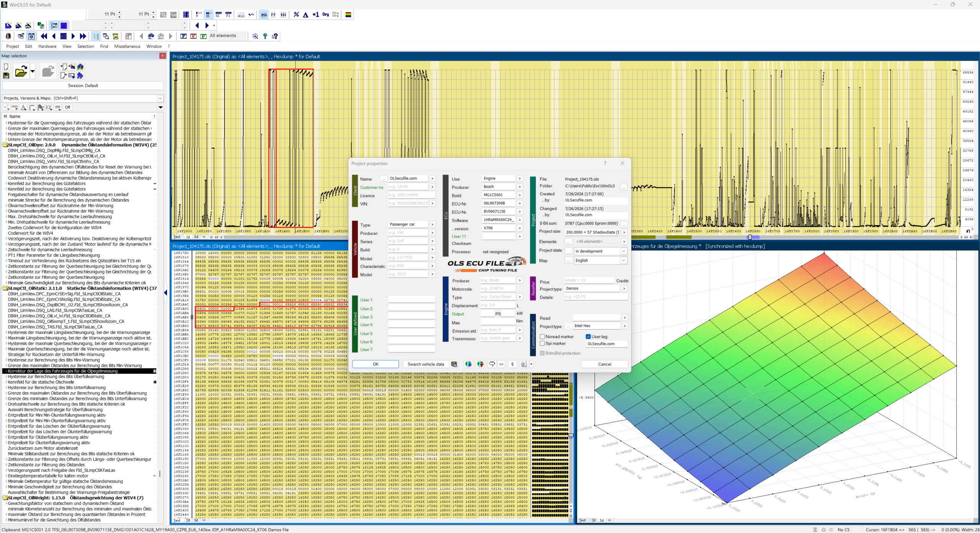The image size is (980, 533).
Task: Open the Miscellaneous menu
Action: [127, 46]
